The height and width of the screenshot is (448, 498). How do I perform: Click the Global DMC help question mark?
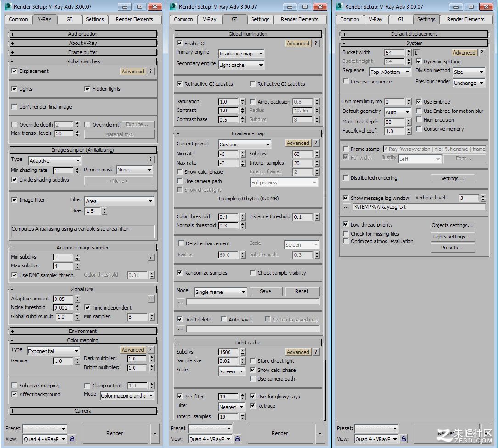coord(151,299)
